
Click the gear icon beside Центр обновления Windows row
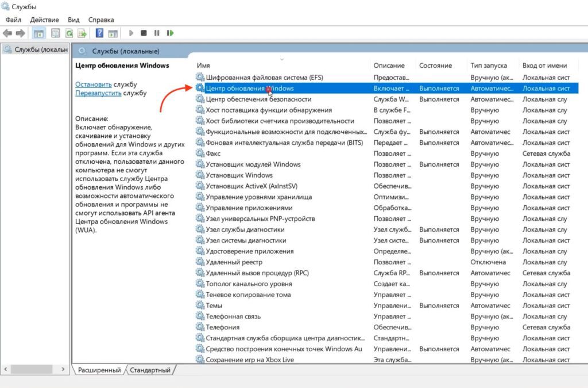tap(200, 88)
